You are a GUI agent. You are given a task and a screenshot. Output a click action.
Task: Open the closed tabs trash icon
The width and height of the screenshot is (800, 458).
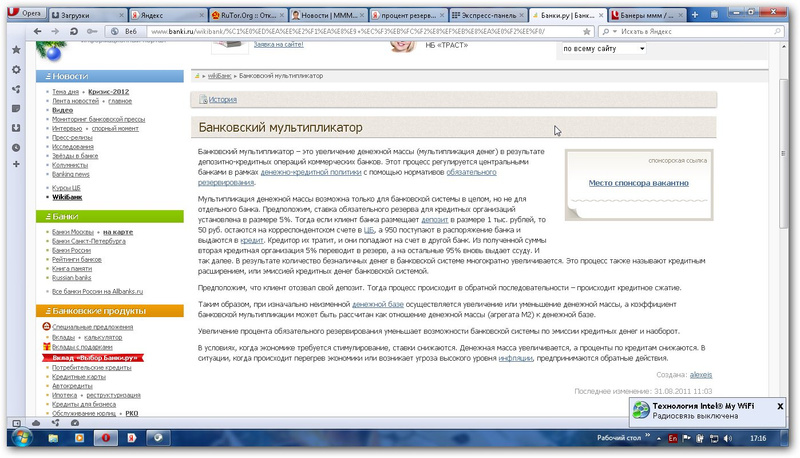click(x=714, y=15)
